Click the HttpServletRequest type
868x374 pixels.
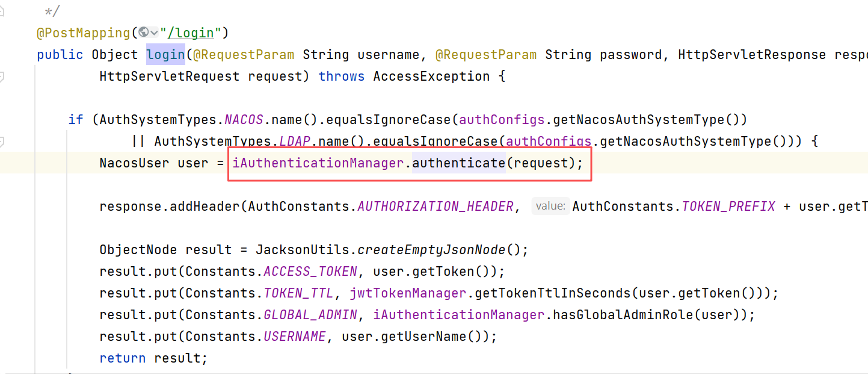tap(170, 76)
